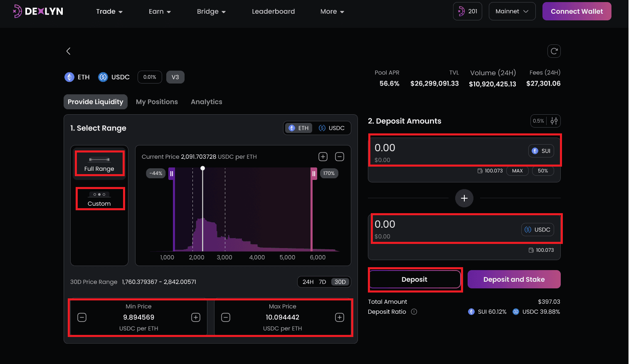This screenshot has height=364, width=631.
Task: Increase Min Price with plus icon
Action: pos(196,317)
